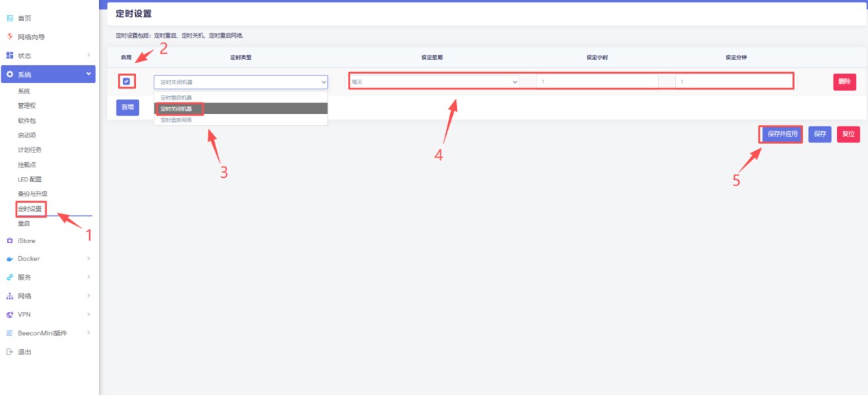Select 定时关闭机器 option in list
Screen dimensions: 868x395
pyautogui.click(x=241, y=109)
